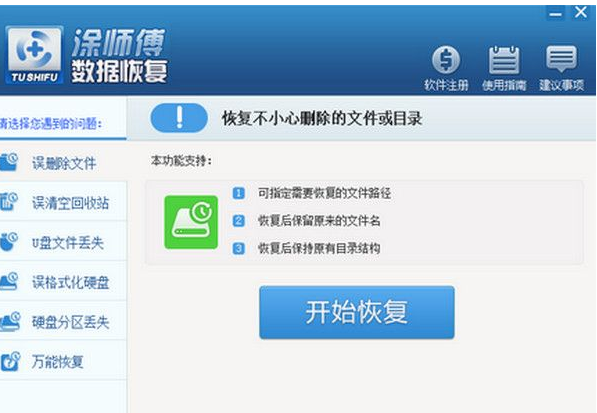Click the 使用指南 label
597x413 pixels.
pos(504,85)
